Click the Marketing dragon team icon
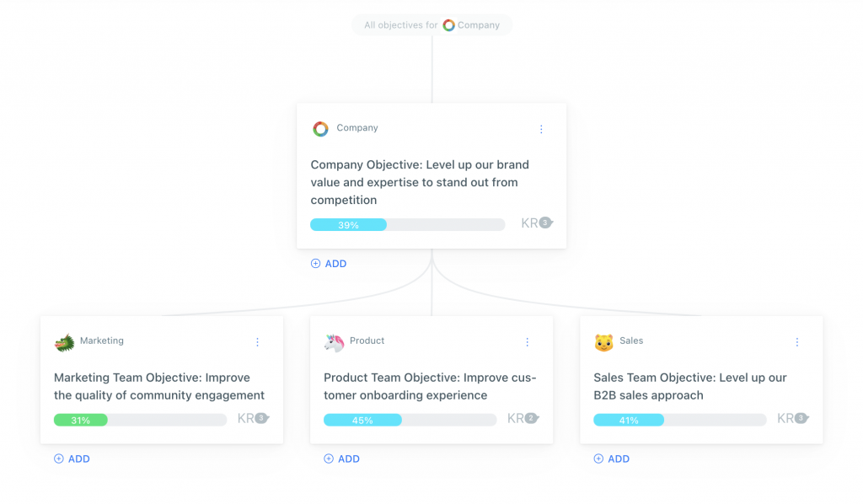The height and width of the screenshot is (504, 863). coord(64,342)
